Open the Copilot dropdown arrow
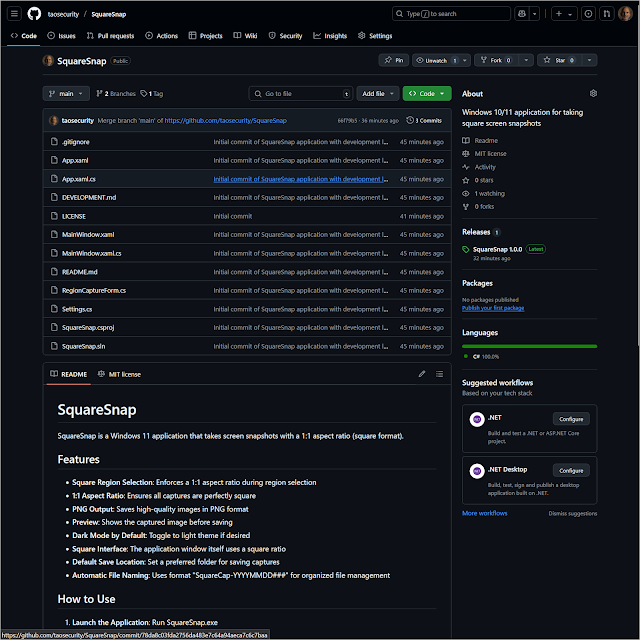The image size is (640, 640). coord(535,14)
